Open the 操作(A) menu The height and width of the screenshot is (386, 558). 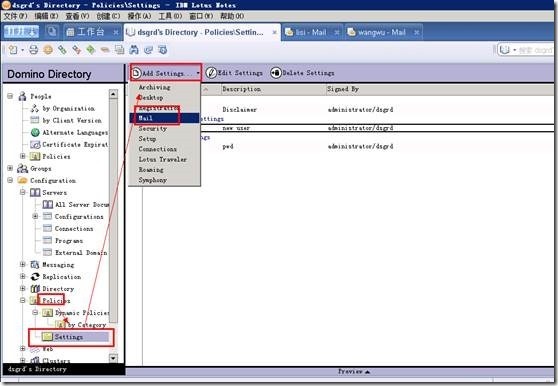click(x=139, y=16)
